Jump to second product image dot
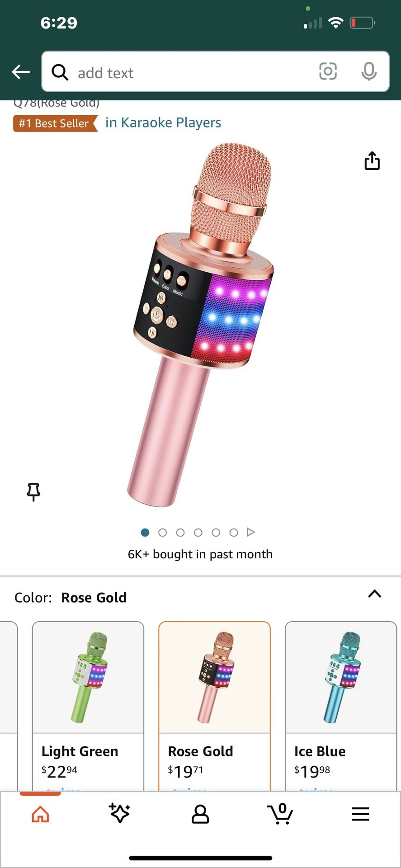The image size is (401, 868). (x=163, y=533)
